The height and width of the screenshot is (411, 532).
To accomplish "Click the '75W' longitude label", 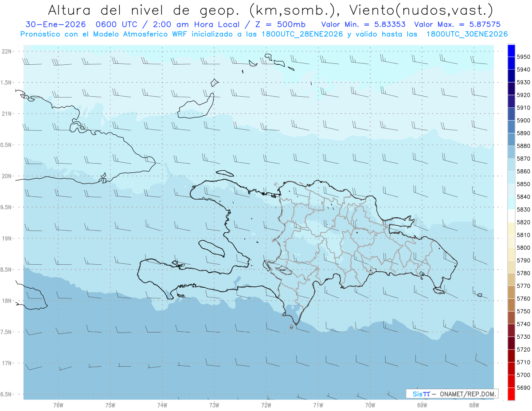I will [110, 405].
